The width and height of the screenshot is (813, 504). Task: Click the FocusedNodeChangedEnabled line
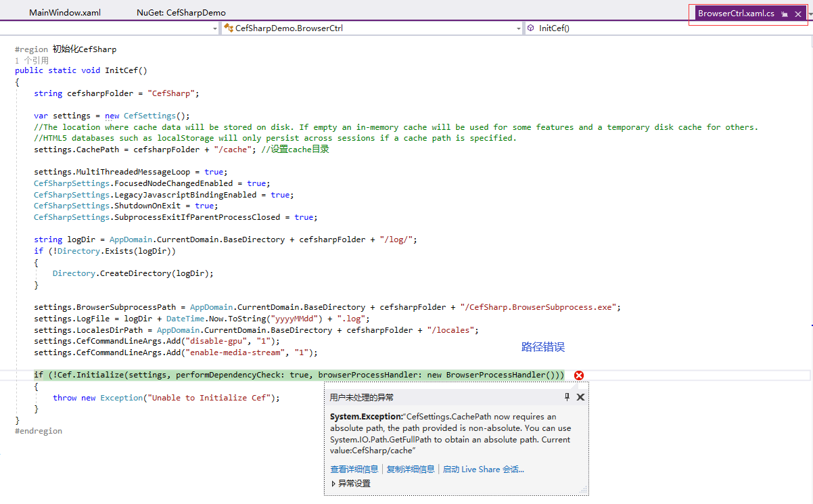point(152,183)
